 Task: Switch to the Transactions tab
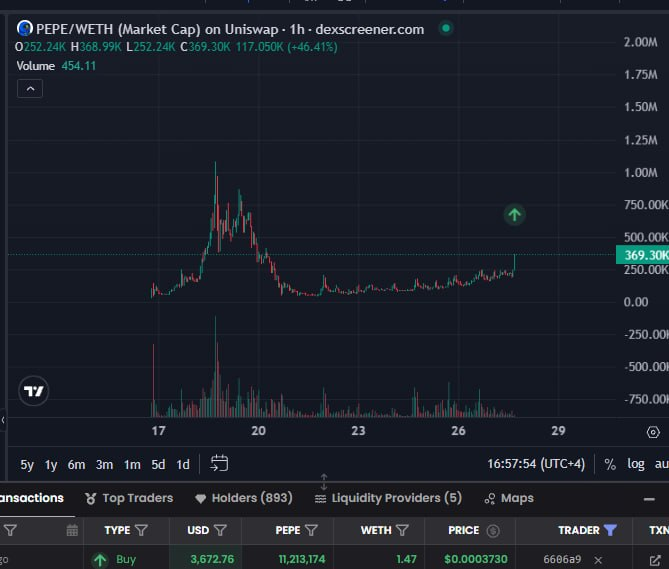[x=32, y=498]
